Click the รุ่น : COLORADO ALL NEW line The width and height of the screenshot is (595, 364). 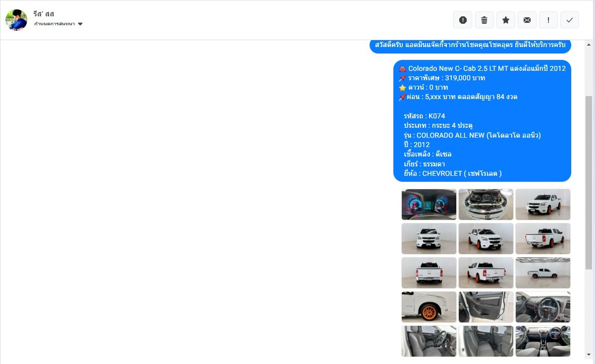472,135
